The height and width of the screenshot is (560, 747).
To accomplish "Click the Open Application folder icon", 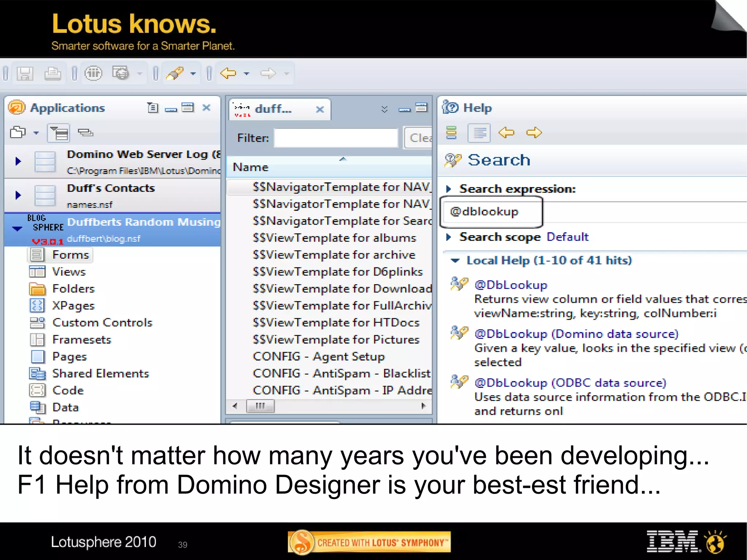I will (18, 132).
